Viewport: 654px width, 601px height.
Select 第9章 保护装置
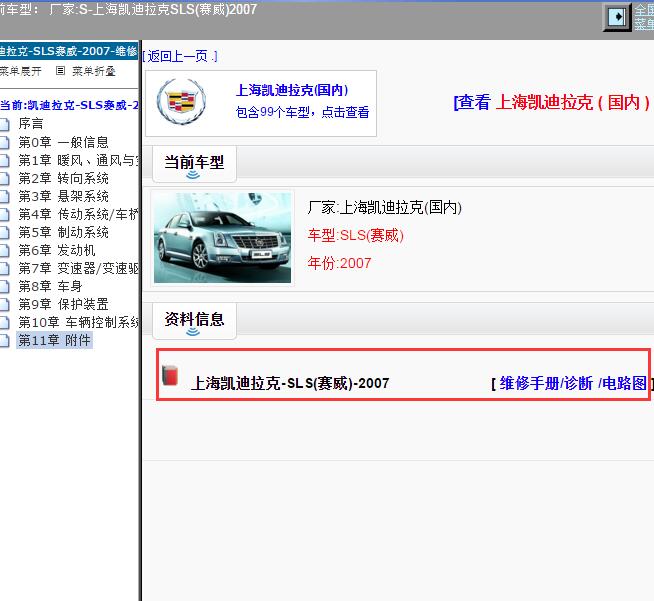click(x=63, y=304)
